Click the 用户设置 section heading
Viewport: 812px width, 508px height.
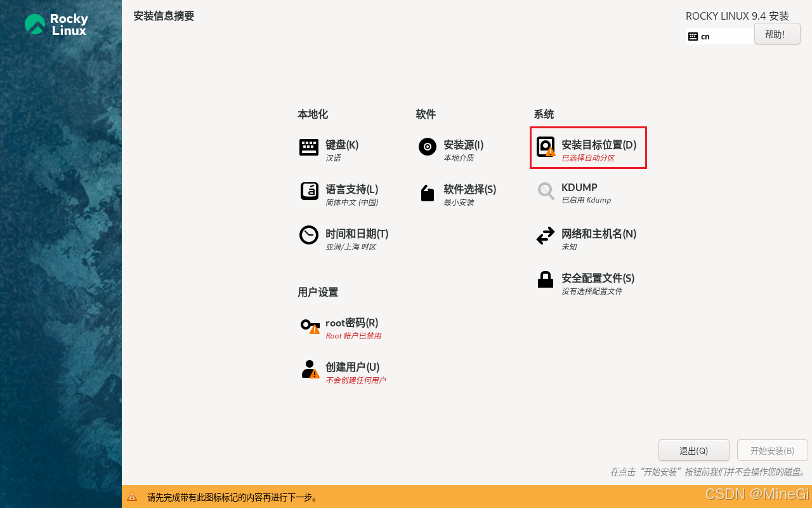[318, 292]
